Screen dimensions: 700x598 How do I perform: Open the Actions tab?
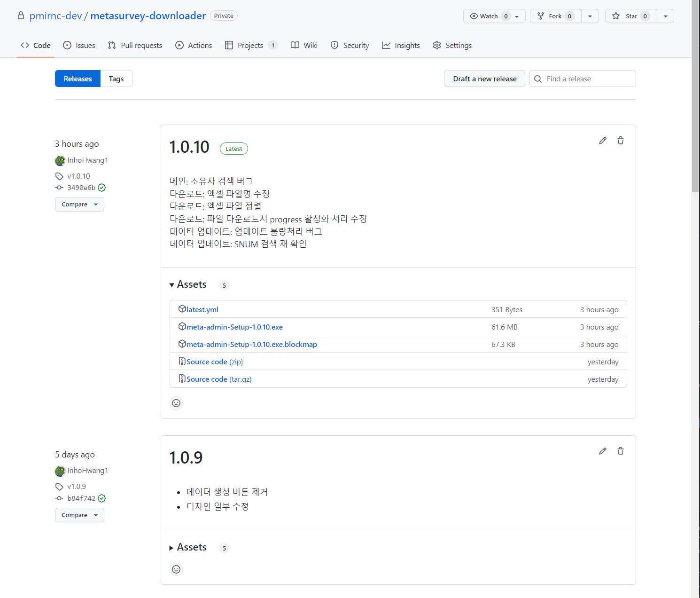194,45
